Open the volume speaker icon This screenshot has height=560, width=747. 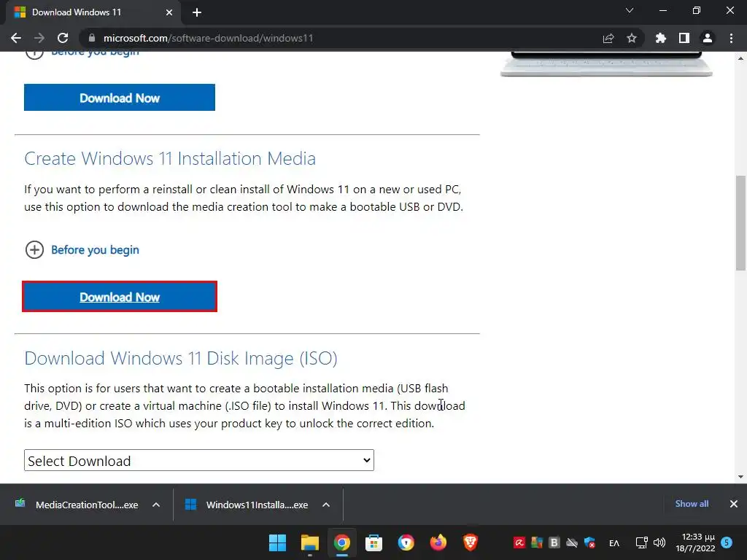[659, 542]
